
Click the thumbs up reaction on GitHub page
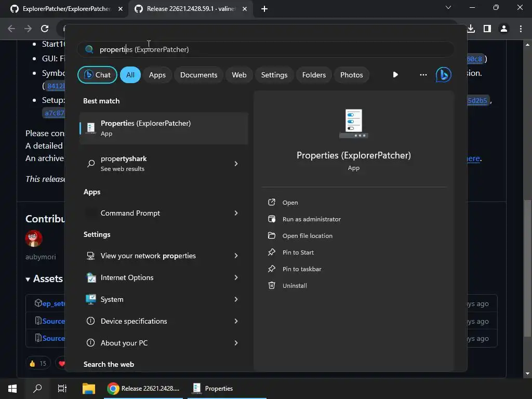pyautogui.click(x=37, y=363)
